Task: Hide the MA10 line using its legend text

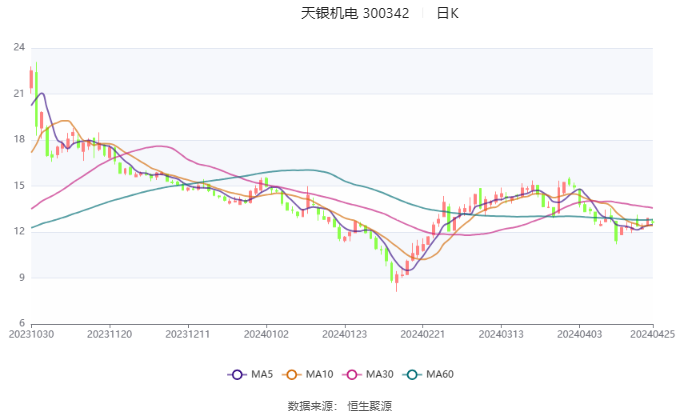Action: click(320, 374)
